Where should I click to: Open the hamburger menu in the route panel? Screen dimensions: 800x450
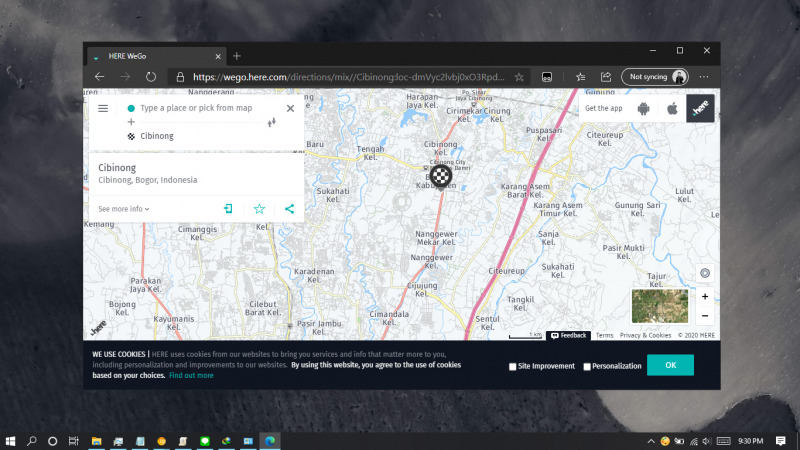point(103,108)
